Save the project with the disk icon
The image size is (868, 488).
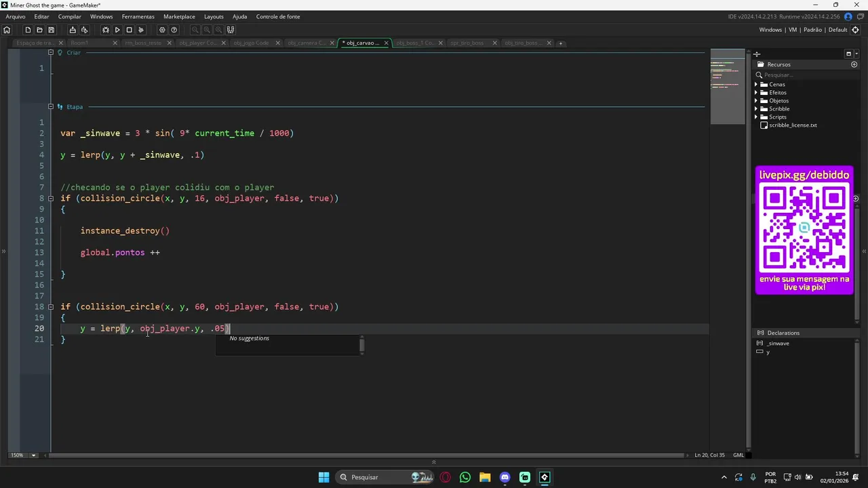(51, 30)
